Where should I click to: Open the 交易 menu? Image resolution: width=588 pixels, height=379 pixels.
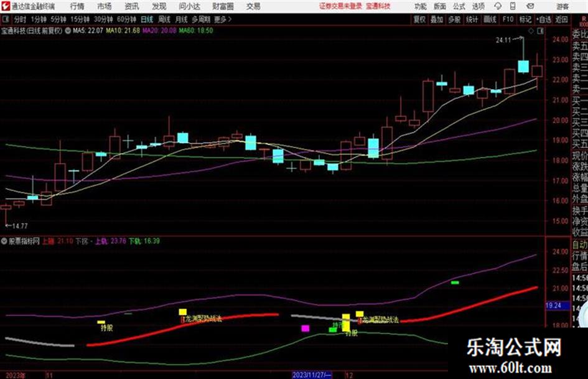(x=253, y=6)
